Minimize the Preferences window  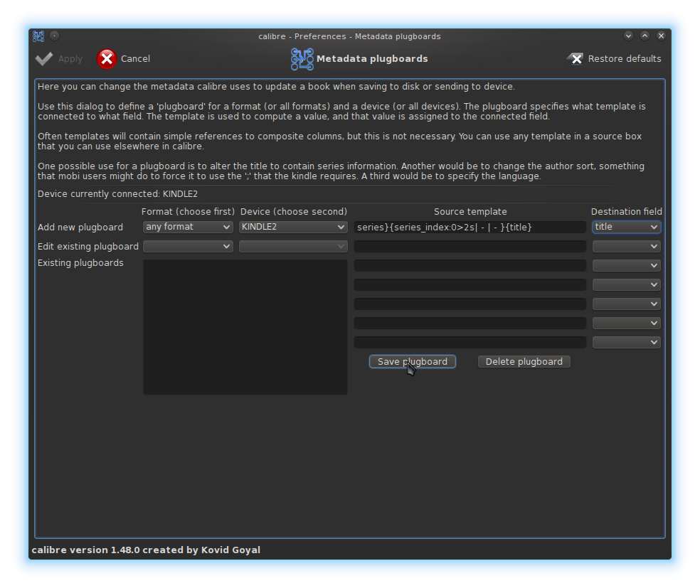(629, 36)
